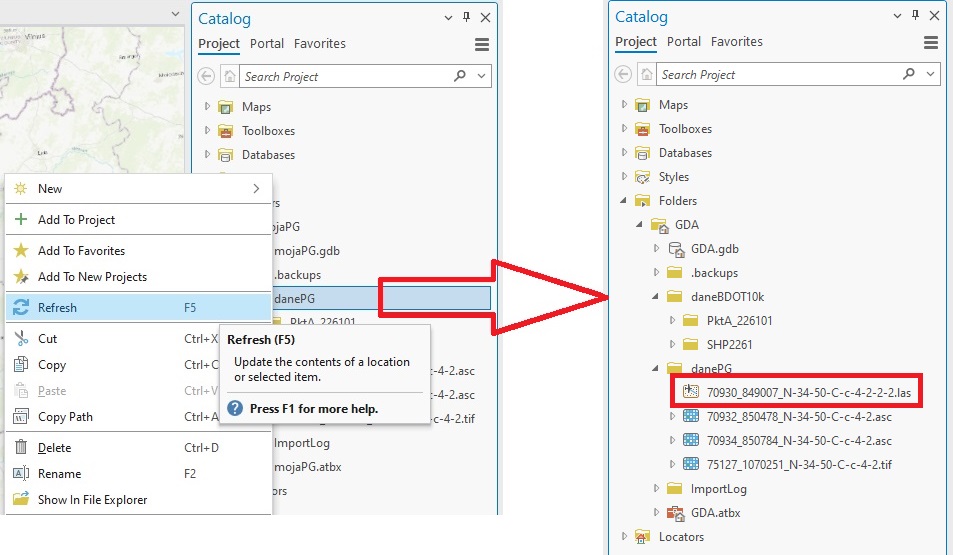Open hamburger menu in right Catalog pane
This screenshot has height=555, width=953.
pos(930,43)
